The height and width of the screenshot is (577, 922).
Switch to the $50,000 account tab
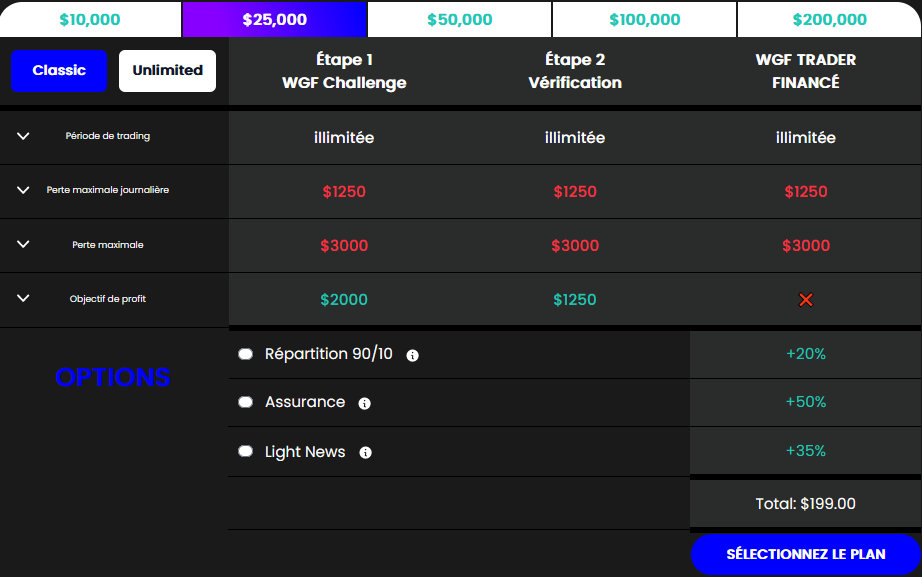(x=459, y=19)
